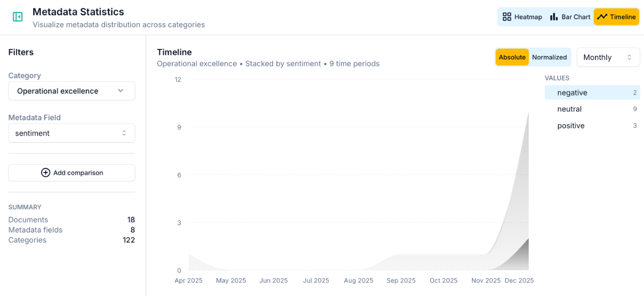Click the Heatmap grid icon
Image resolution: width=644 pixels, height=304 pixels.
pos(507,17)
